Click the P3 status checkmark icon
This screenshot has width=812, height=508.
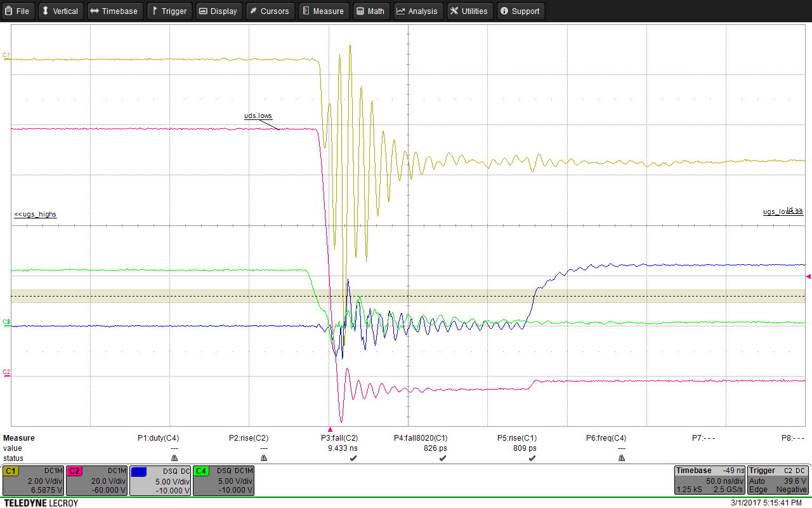[x=353, y=458]
